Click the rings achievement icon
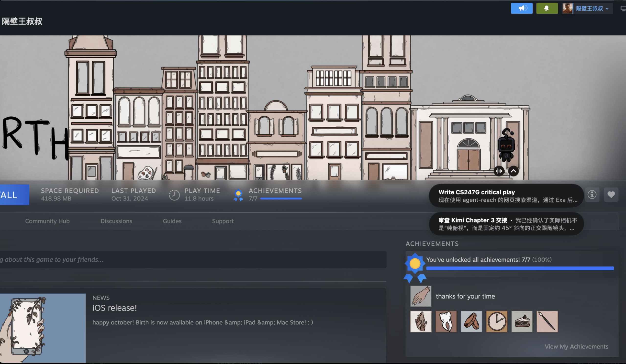 (x=471, y=321)
